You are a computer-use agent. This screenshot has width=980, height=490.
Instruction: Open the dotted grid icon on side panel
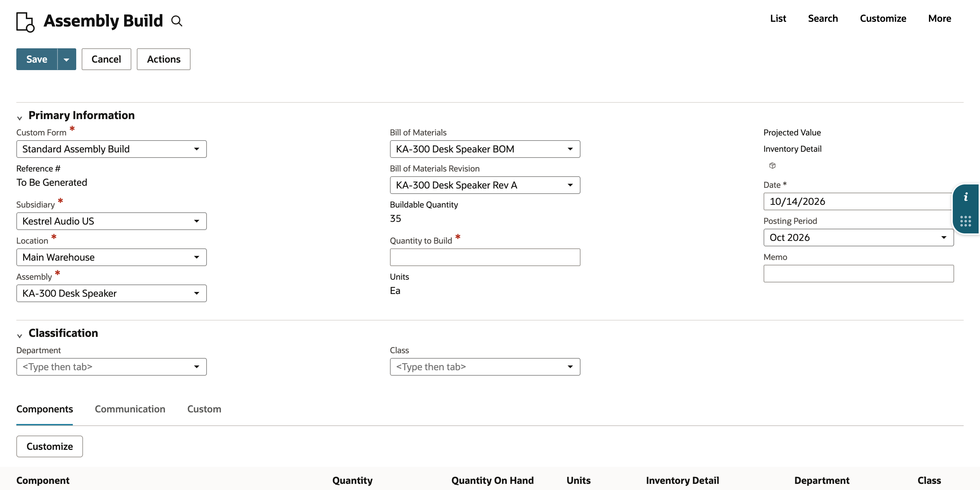click(x=966, y=221)
